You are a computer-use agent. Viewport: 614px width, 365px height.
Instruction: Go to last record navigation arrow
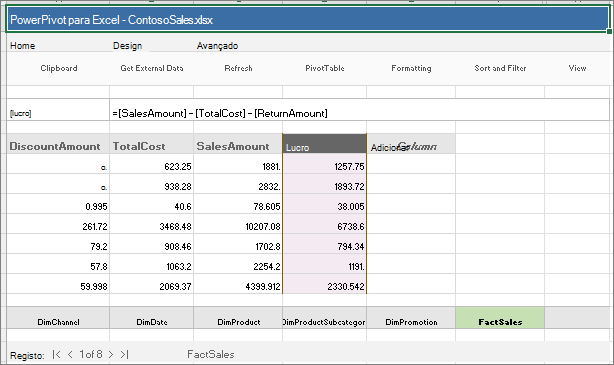pos(124,354)
